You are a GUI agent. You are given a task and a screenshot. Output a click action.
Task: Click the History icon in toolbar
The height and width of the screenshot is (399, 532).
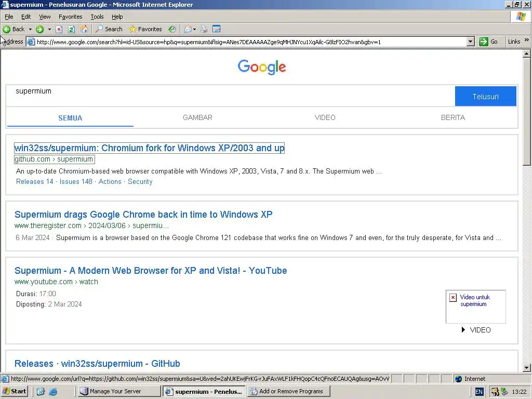point(172,29)
